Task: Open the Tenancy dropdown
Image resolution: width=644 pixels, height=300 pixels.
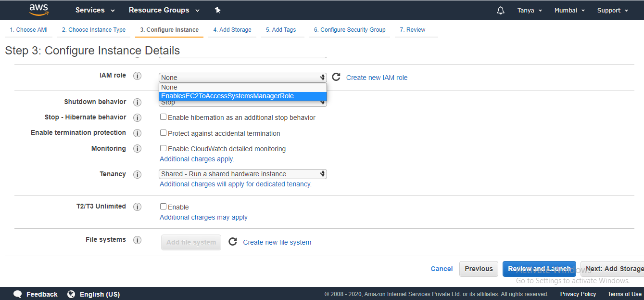Action: point(243,174)
